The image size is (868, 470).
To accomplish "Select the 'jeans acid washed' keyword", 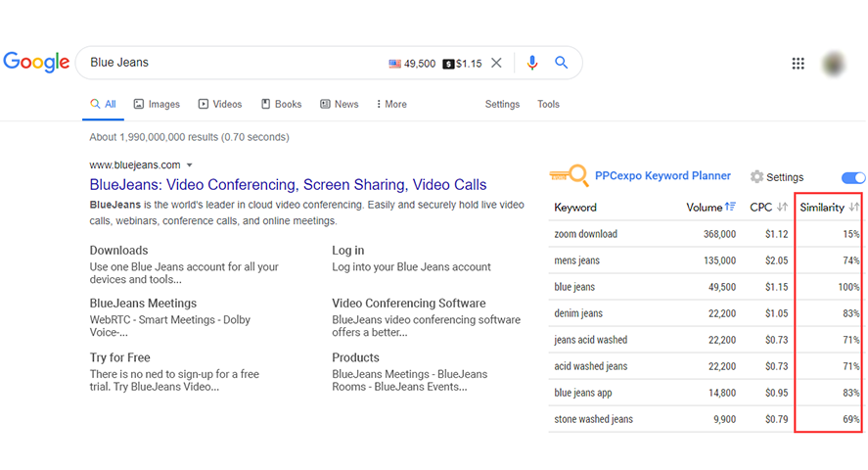I will coord(590,340).
